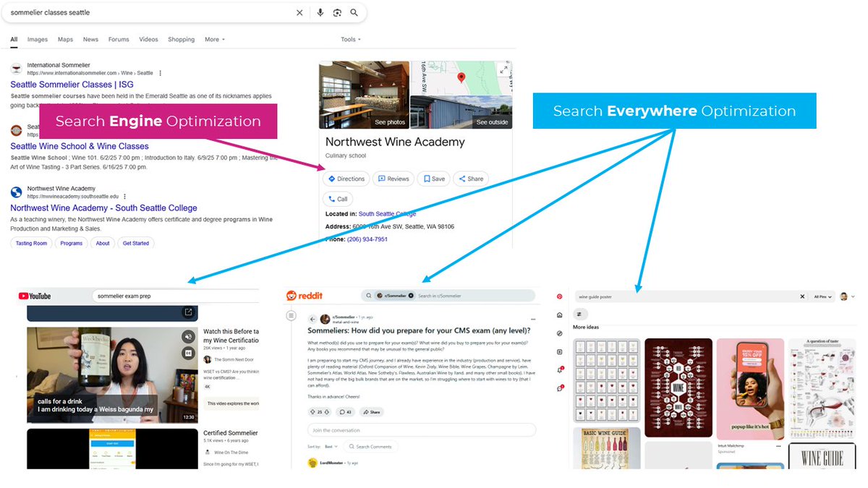Toggle captions on the YouTube video preview

tap(188, 353)
